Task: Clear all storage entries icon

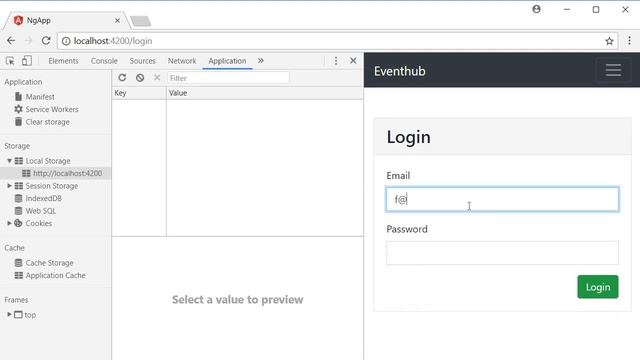Action: pyautogui.click(x=140, y=78)
